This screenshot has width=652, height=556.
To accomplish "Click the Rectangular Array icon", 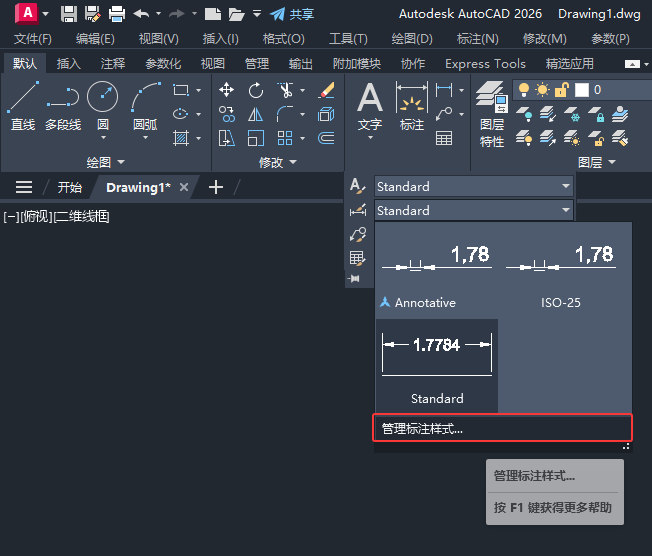I will click(285, 138).
